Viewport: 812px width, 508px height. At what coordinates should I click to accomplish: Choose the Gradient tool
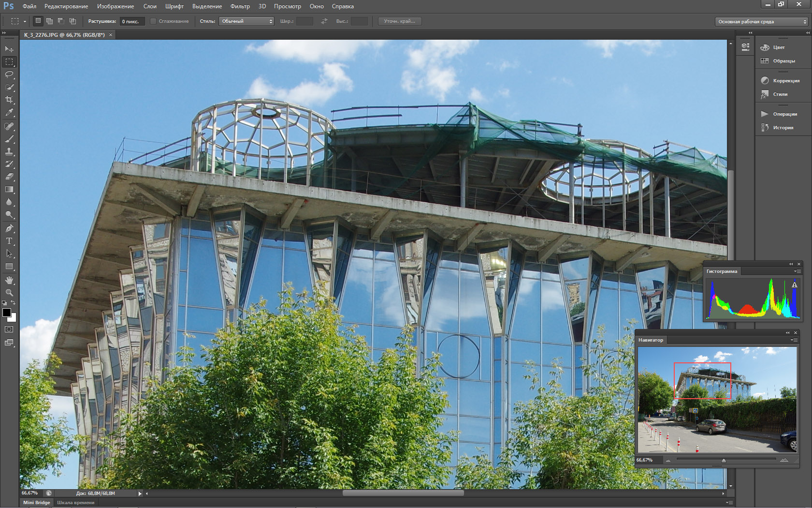pos(9,190)
